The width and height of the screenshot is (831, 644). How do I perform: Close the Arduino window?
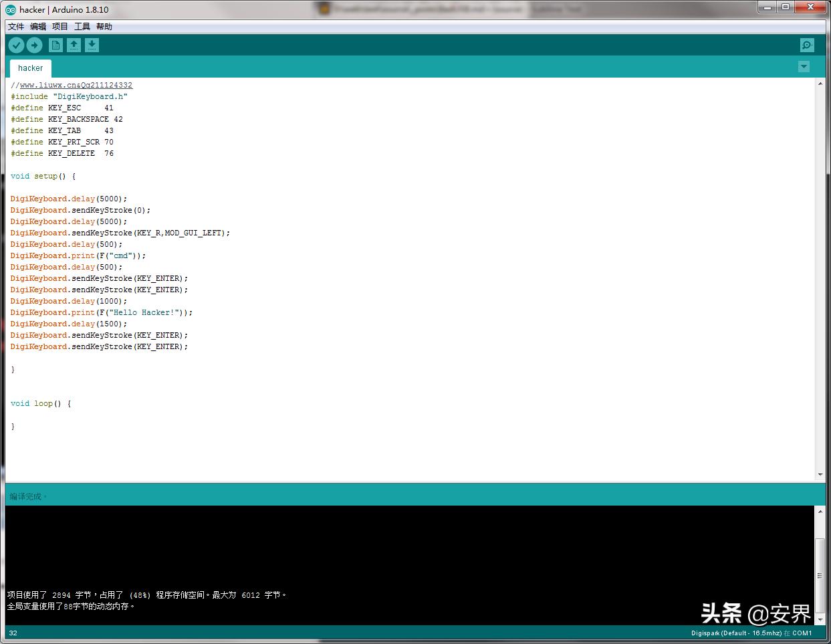coord(810,7)
